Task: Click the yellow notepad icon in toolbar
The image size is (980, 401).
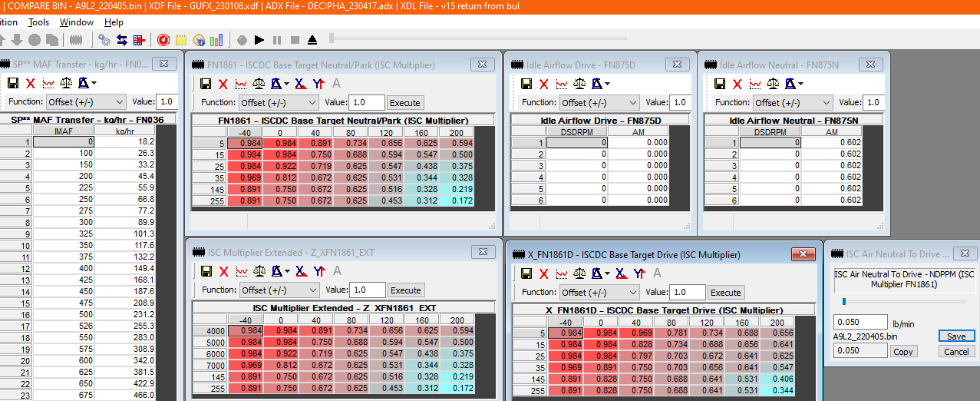Action: [181, 39]
